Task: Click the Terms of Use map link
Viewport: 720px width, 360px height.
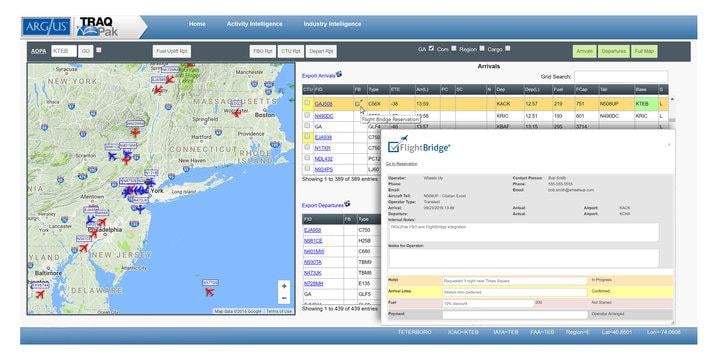Action: click(x=279, y=311)
